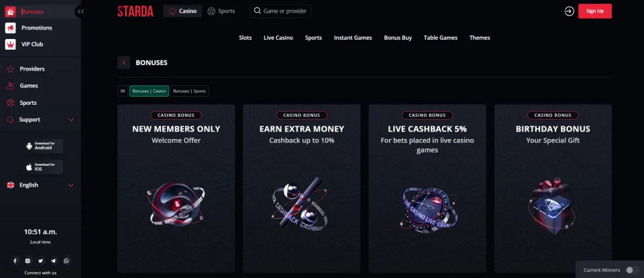Click the back arrow next to BONUSES
The height and width of the screenshot is (278, 644).
(x=123, y=62)
